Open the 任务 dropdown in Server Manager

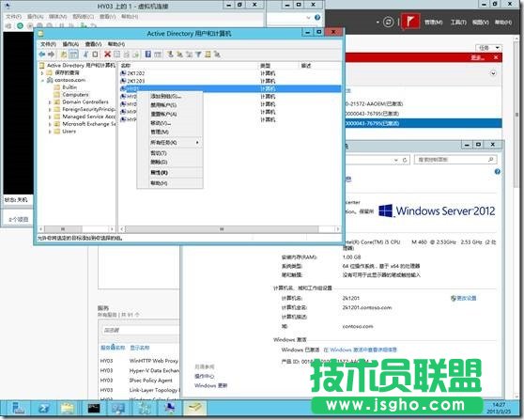point(489,48)
